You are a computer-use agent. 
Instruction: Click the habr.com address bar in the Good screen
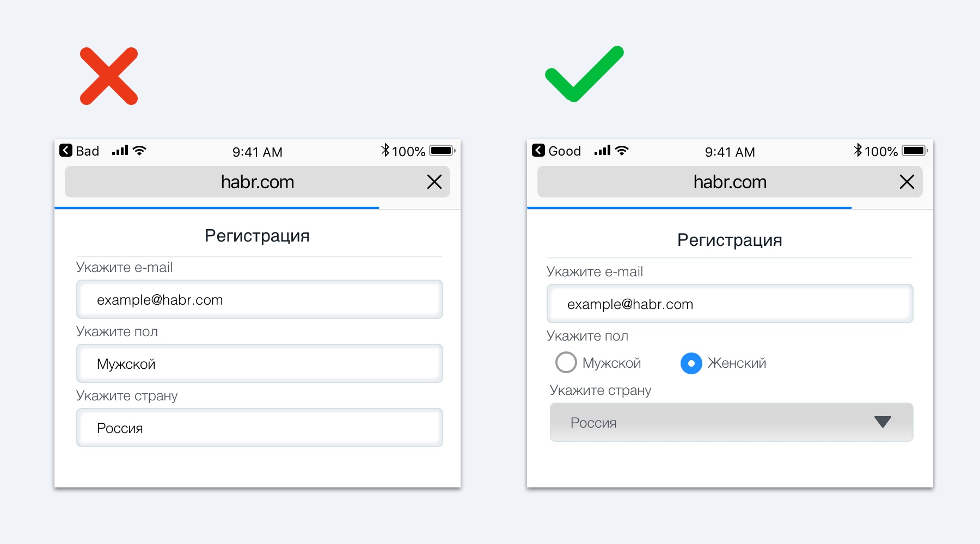[730, 182]
